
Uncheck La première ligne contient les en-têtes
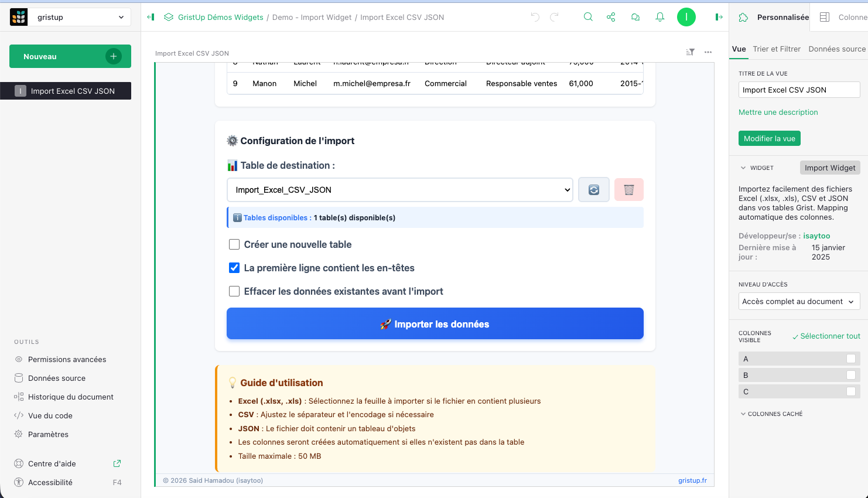pyautogui.click(x=234, y=268)
